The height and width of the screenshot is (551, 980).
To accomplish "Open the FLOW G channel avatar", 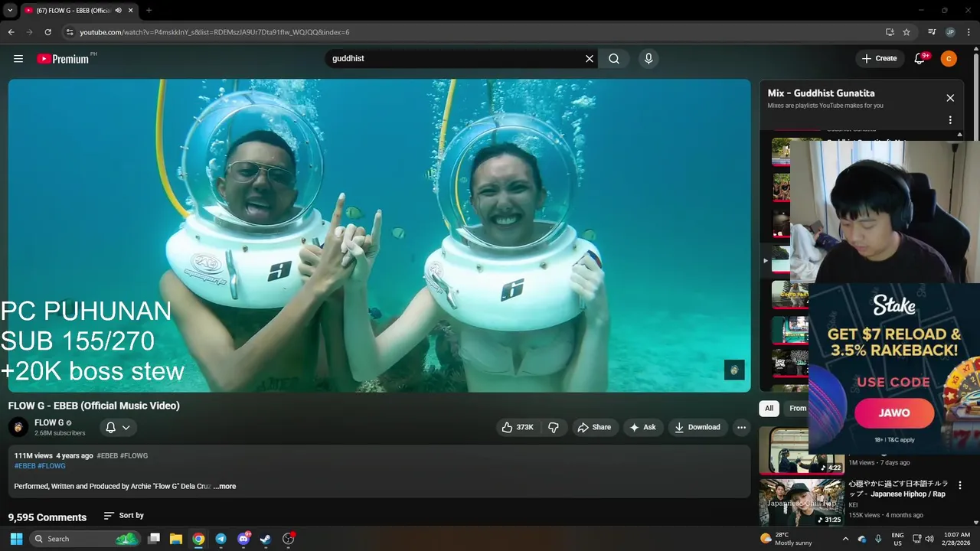I will (x=18, y=427).
